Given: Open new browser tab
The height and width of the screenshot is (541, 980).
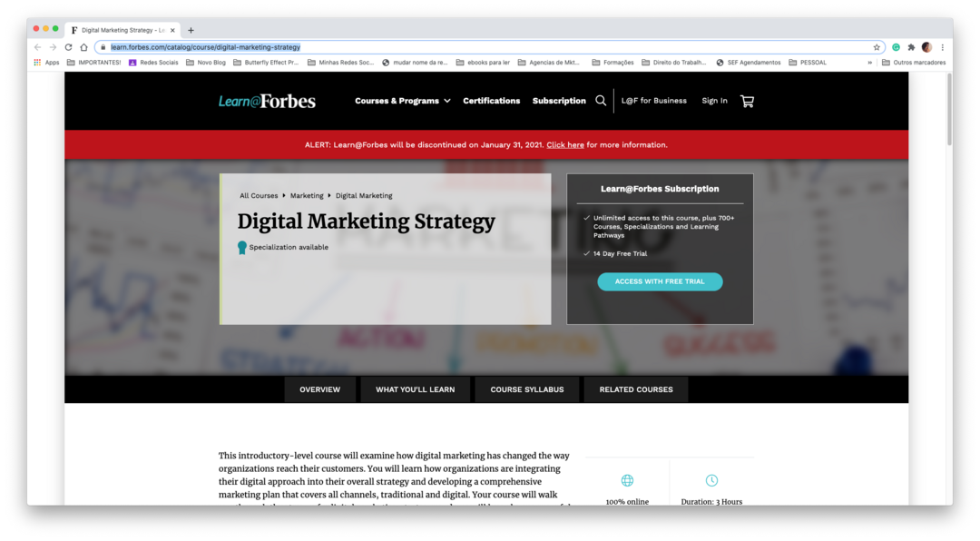Looking at the screenshot, I should coord(191,30).
